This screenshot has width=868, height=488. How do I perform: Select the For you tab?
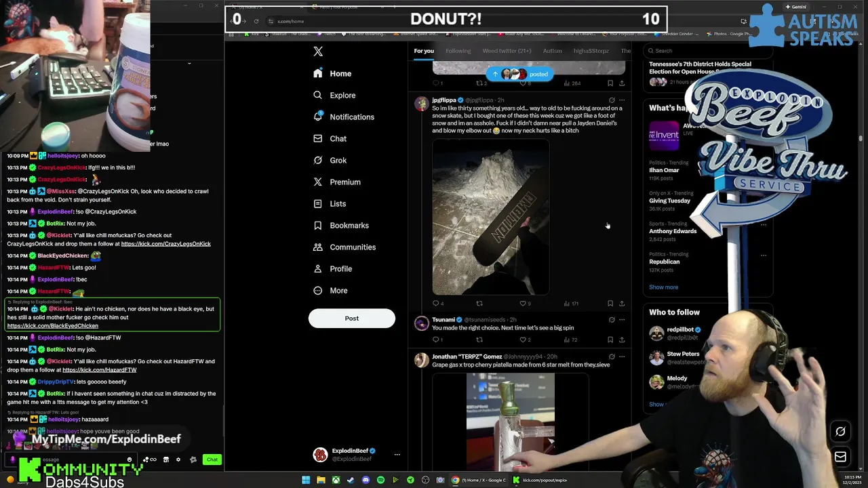click(424, 51)
